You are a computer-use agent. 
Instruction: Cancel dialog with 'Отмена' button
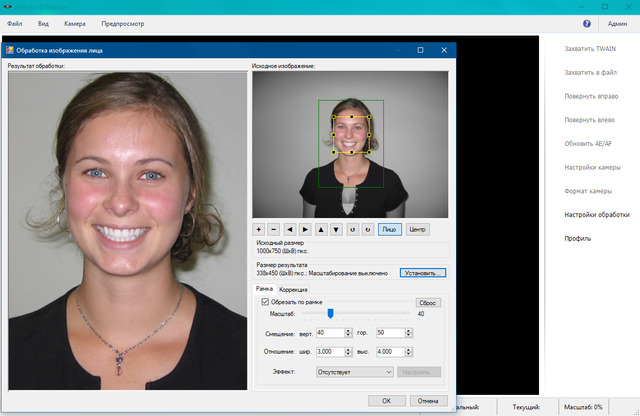(x=428, y=401)
